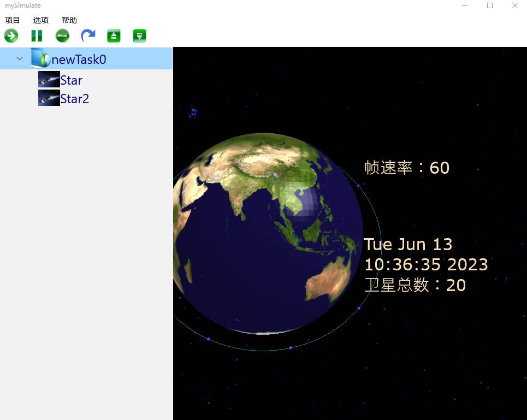The height and width of the screenshot is (420, 527).
Task: Click the Star satellite thumbnail icon
Action: (49, 80)
